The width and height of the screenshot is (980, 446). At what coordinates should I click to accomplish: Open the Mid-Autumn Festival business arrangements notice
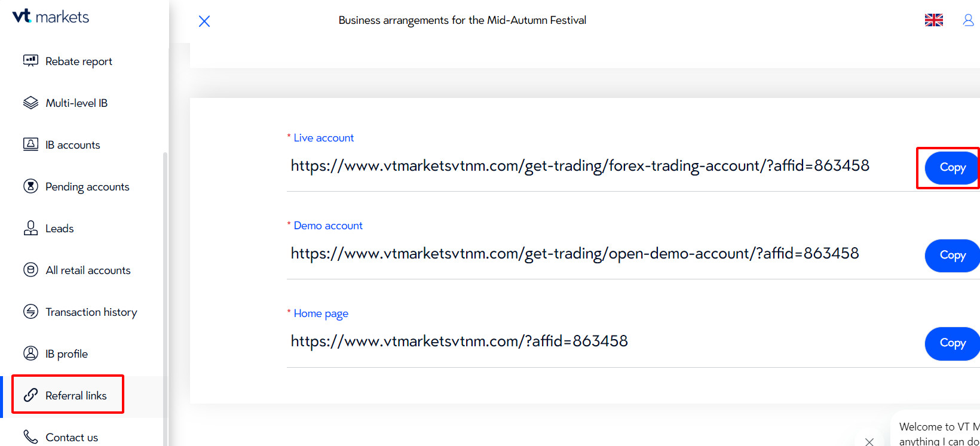point(462,20)
